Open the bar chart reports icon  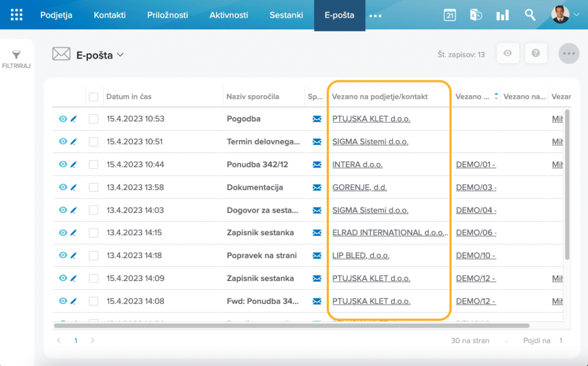point(502,15)
